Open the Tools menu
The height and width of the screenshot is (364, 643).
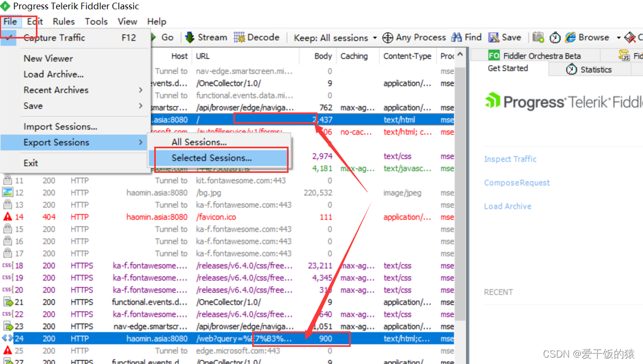96,21
